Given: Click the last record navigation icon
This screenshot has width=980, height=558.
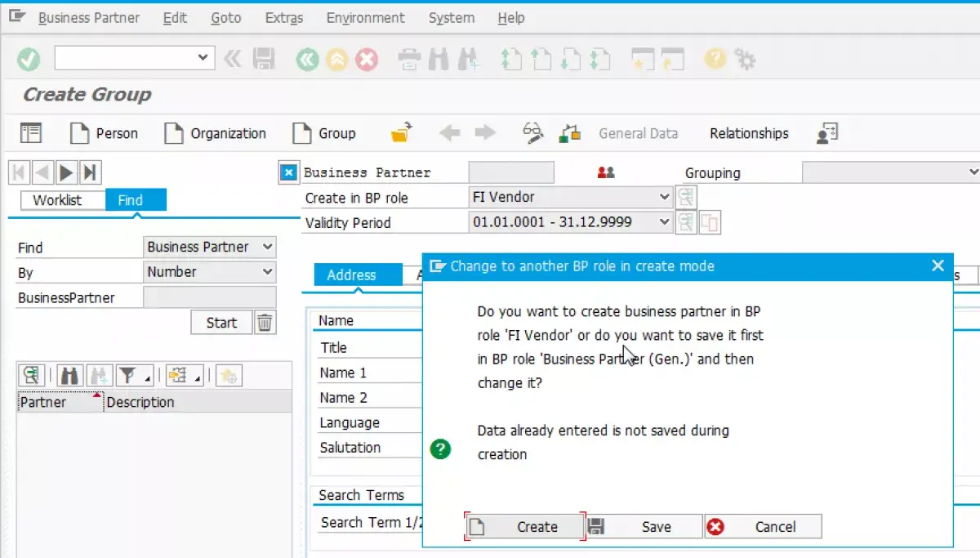Looking at the screenshot, I should coord(91,172).
